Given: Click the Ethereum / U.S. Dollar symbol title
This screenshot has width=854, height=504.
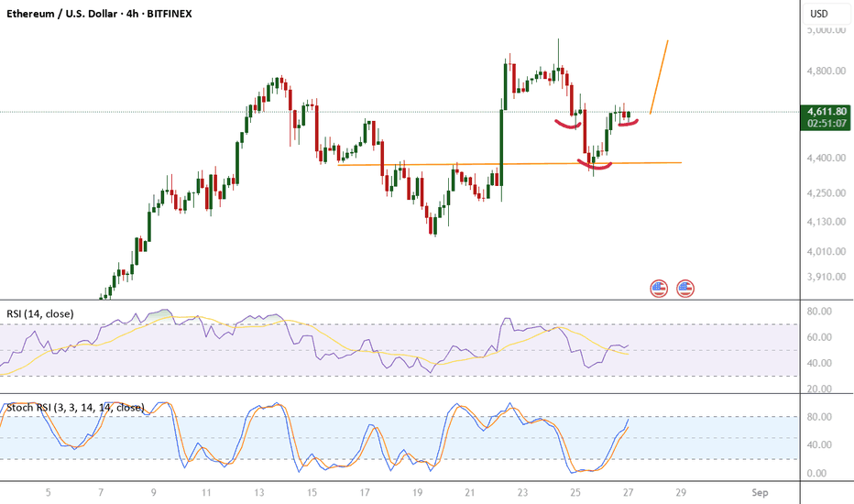Looking at the screenshot, I should (60, 15).
